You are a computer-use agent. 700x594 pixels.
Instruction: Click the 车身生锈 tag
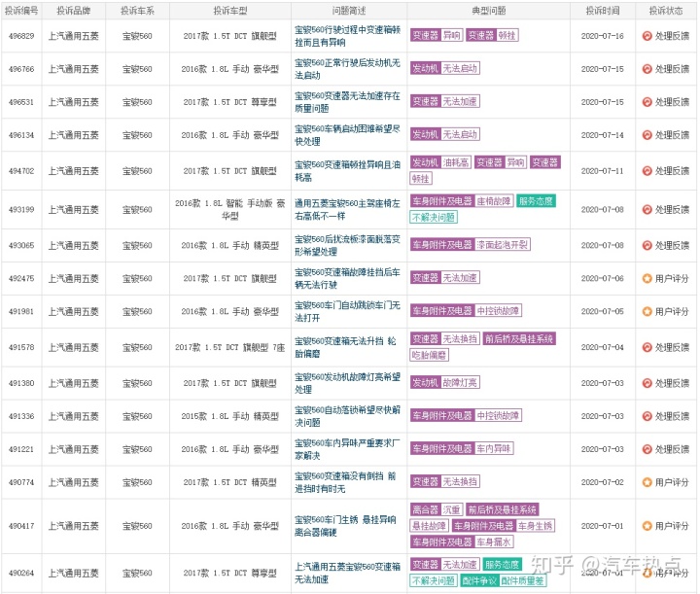[x=536, y=526]
